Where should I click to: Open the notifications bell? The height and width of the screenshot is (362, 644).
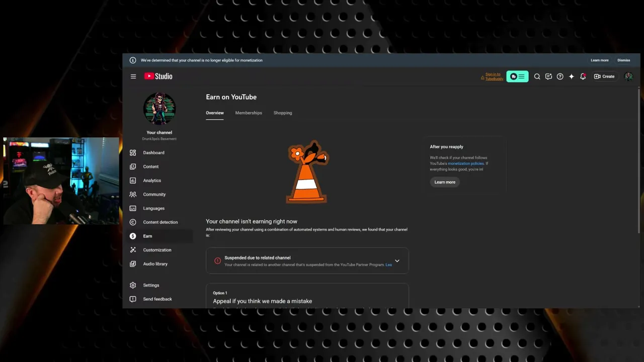point(583,76)
